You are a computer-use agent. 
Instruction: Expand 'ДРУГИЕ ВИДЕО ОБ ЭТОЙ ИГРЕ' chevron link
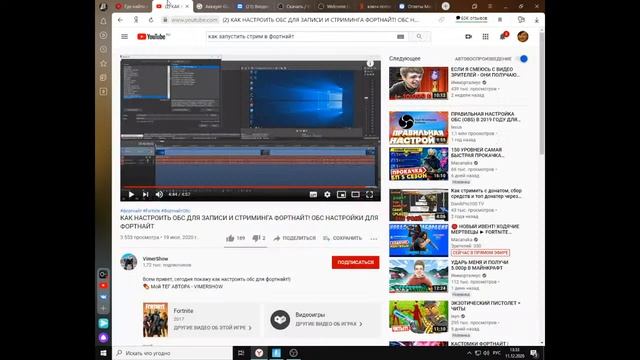(x=213, y=328)
